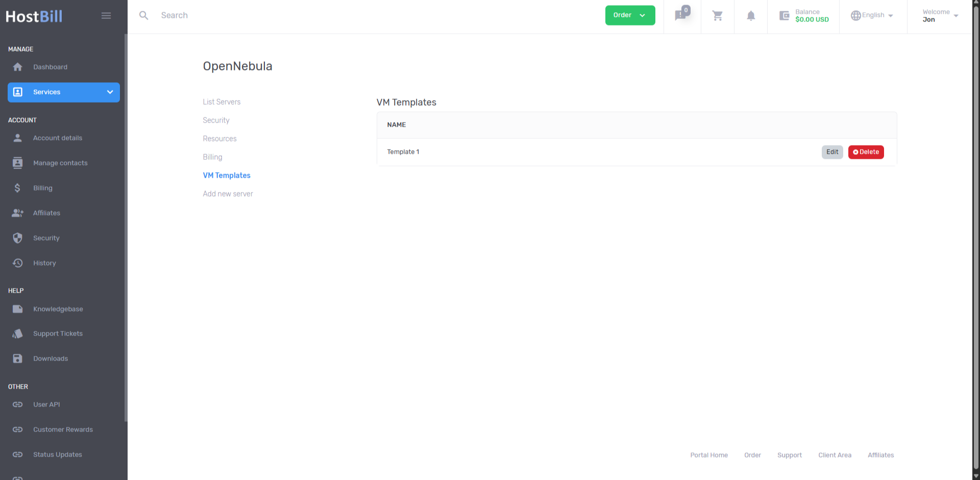980x480 pixels.
Task: Click the Knowledgebase icon
Action: coord(18,309)
